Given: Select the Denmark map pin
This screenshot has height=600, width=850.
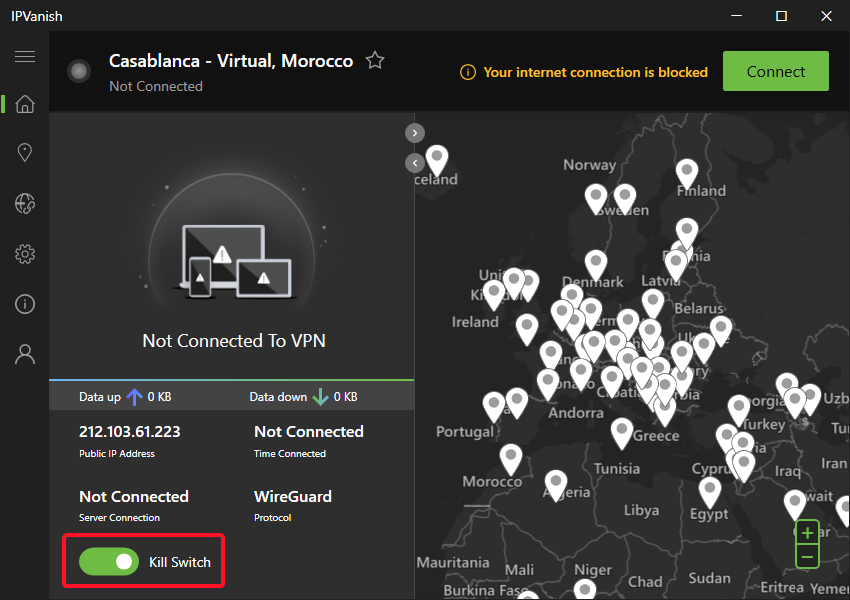Looking at the screenshot, I should point(596,265).
